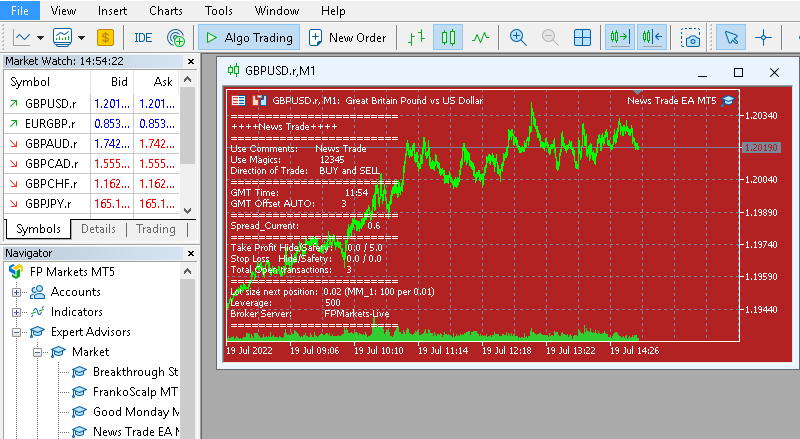Switch to candlestick chart display
This screenshot has width=800, height=439.
448,37
